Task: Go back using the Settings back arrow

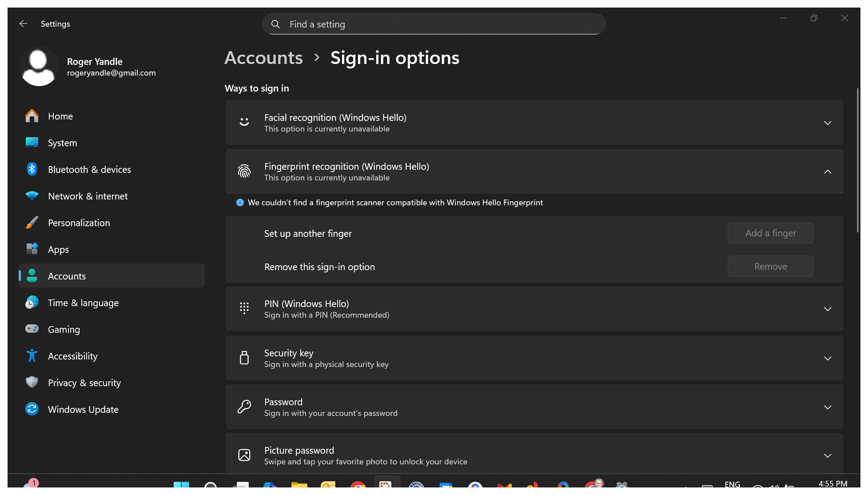Action: coord(24,24)
